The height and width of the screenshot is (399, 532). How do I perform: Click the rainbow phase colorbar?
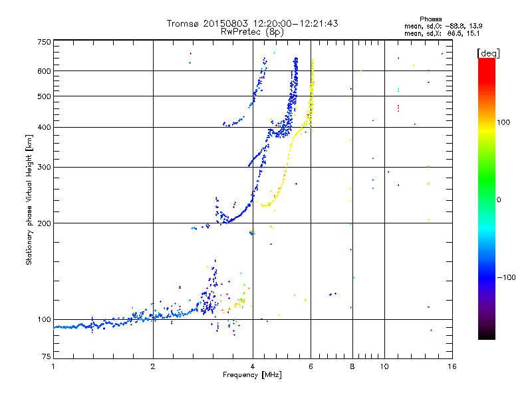(487, 198)
